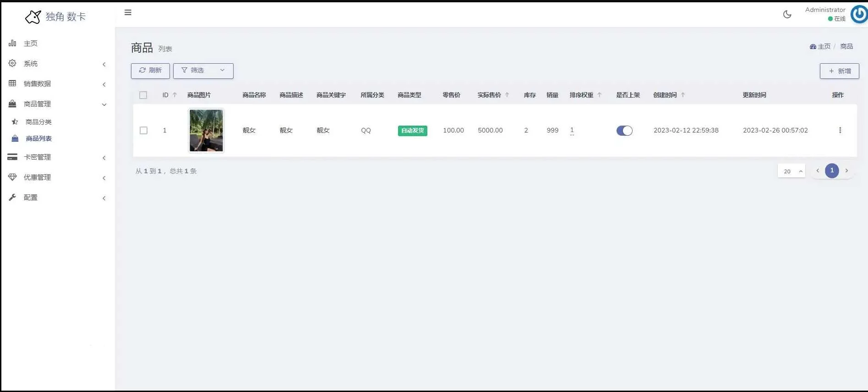Select all rows header checkbox

click(x=143, y=95)
